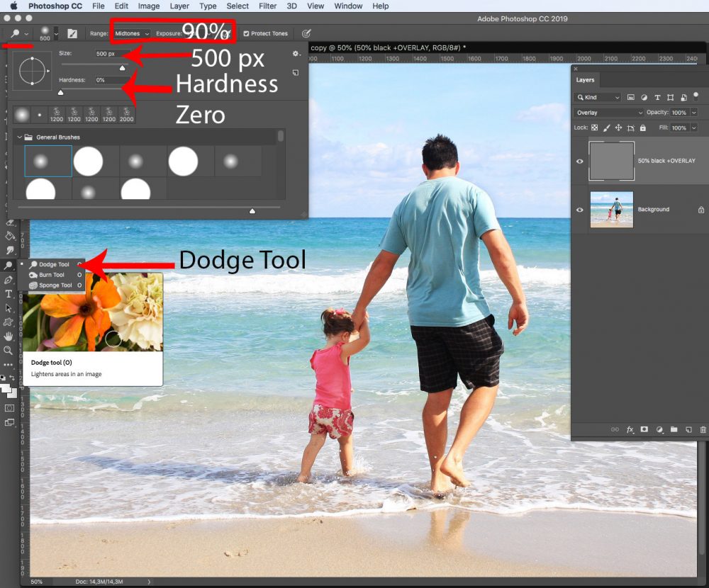Select the Custom Shape tool in the toolbar
This screenshot has width=709, height=588.
(x=9, y=322)
